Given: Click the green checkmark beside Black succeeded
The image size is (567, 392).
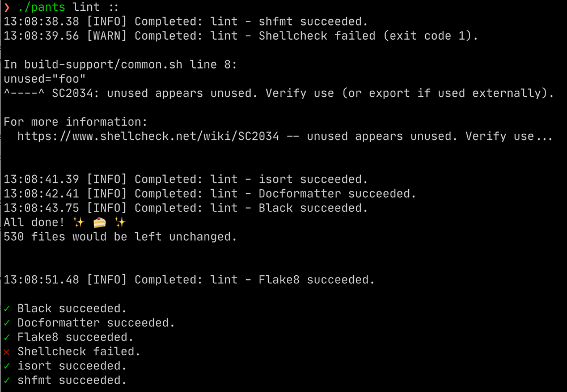Looking at the screenshot, I should 7,309.
